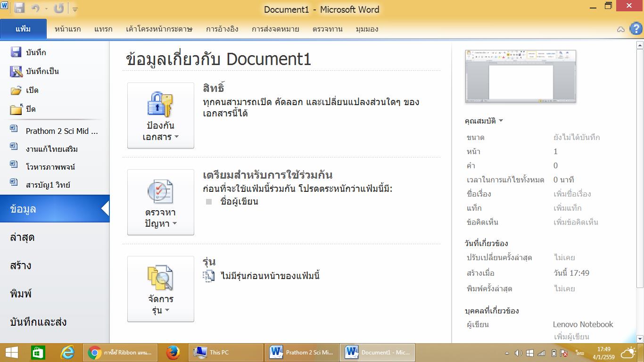Image resolution: width=644 pixels, height=362 pixels.
Task: Click the Redo icon in title bar
Action: click(x=58, y=8)
